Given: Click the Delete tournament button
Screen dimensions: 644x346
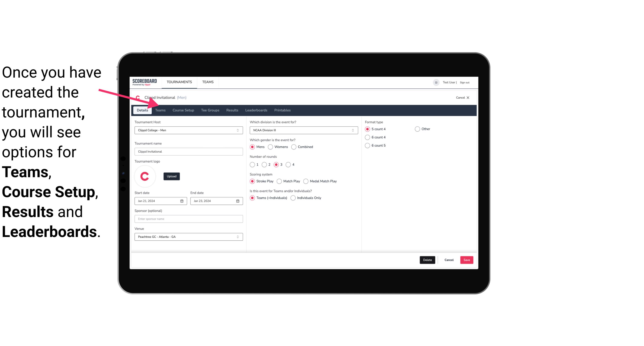Looking at the screenshot, I should (x=427, y=260).
